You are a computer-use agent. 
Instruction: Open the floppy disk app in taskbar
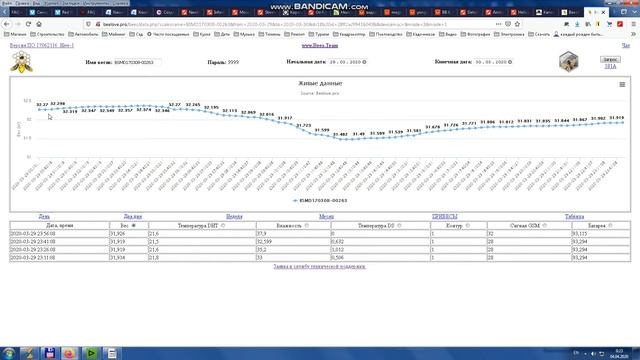click(x=49, y=353)
